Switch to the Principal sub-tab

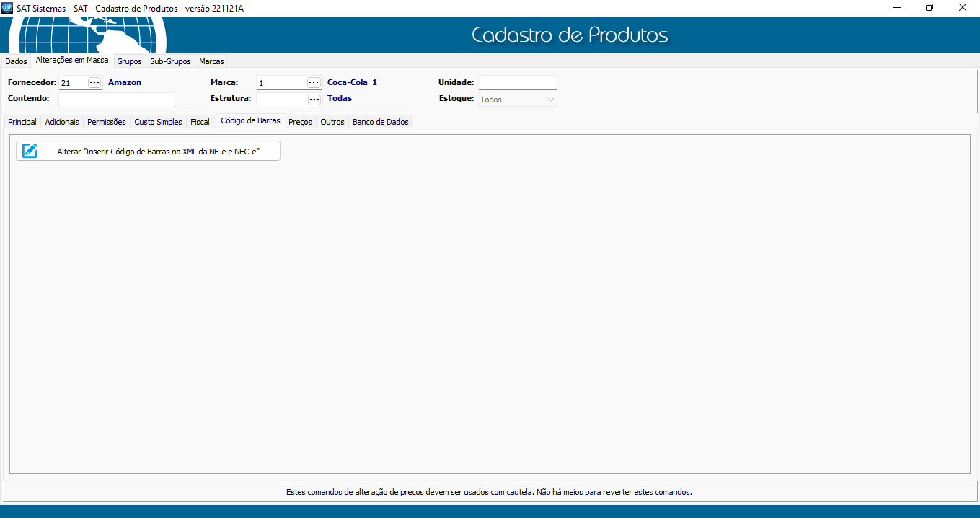22,122
